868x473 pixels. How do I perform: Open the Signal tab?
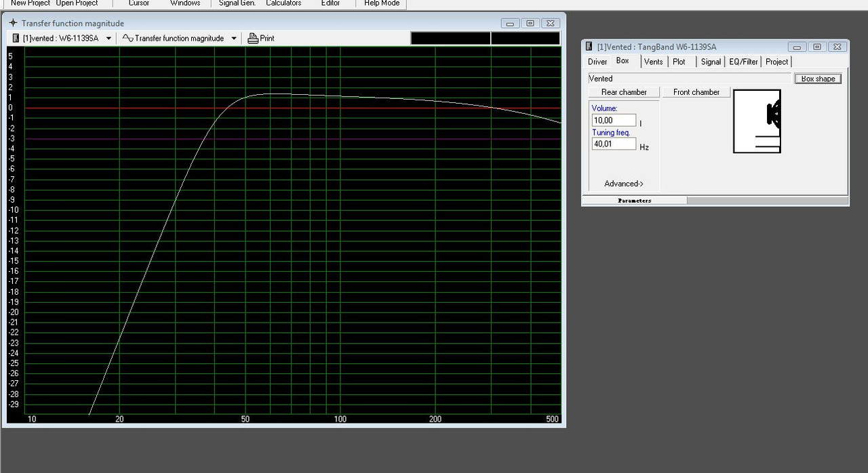coord(711,62)
